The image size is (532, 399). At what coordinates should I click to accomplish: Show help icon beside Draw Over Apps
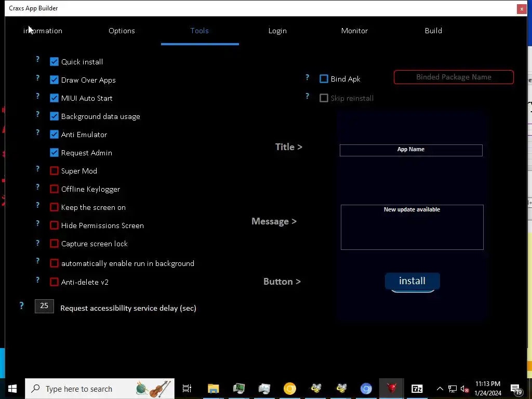tap(37, 78)
